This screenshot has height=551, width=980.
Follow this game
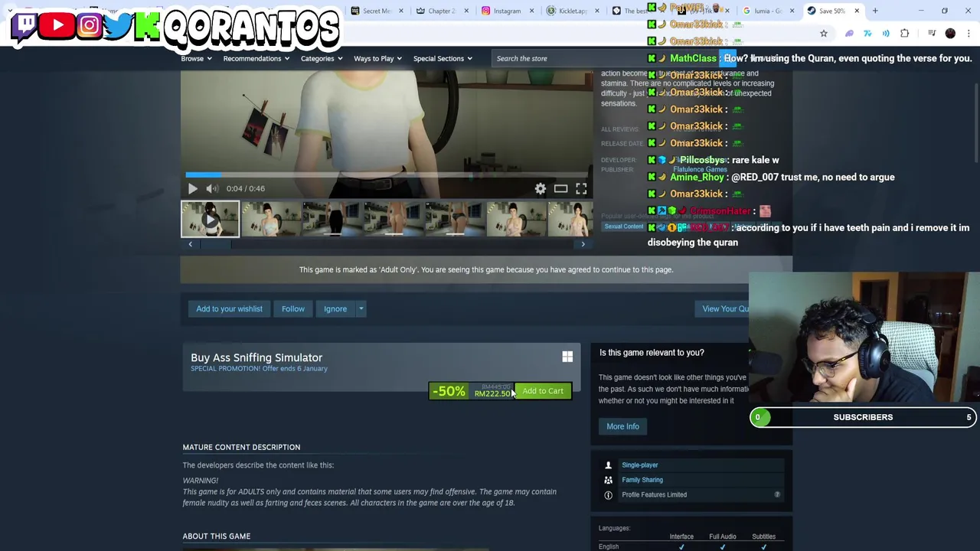pos(292,308)
